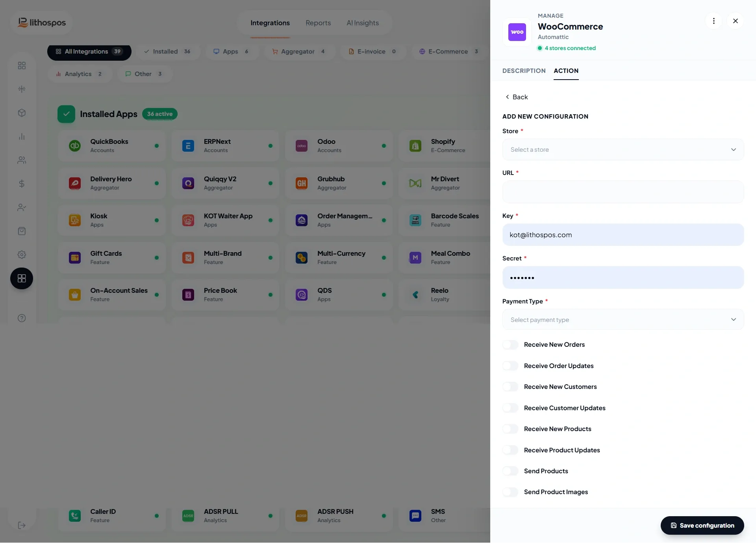Enable Receive Customer Updates switch
The height and width of the screenshot is (543, 756).
tap(510, 408)
